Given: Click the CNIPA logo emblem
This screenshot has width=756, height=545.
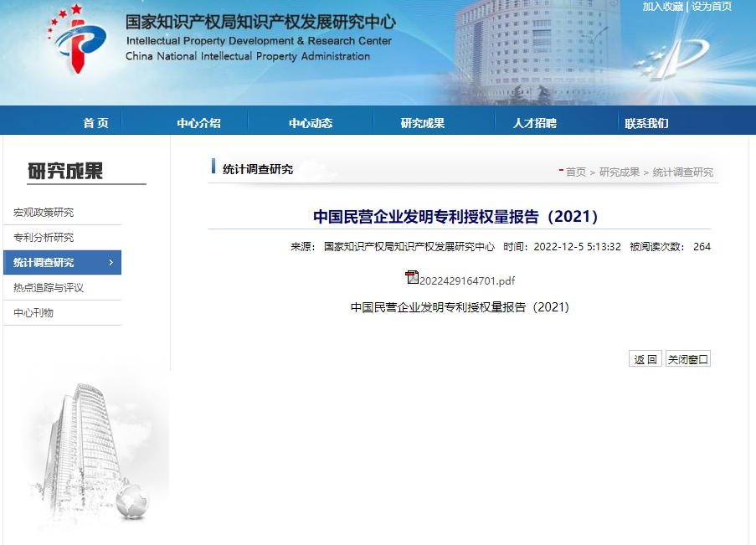Looking at the screenshot, I should coord(77,42).
